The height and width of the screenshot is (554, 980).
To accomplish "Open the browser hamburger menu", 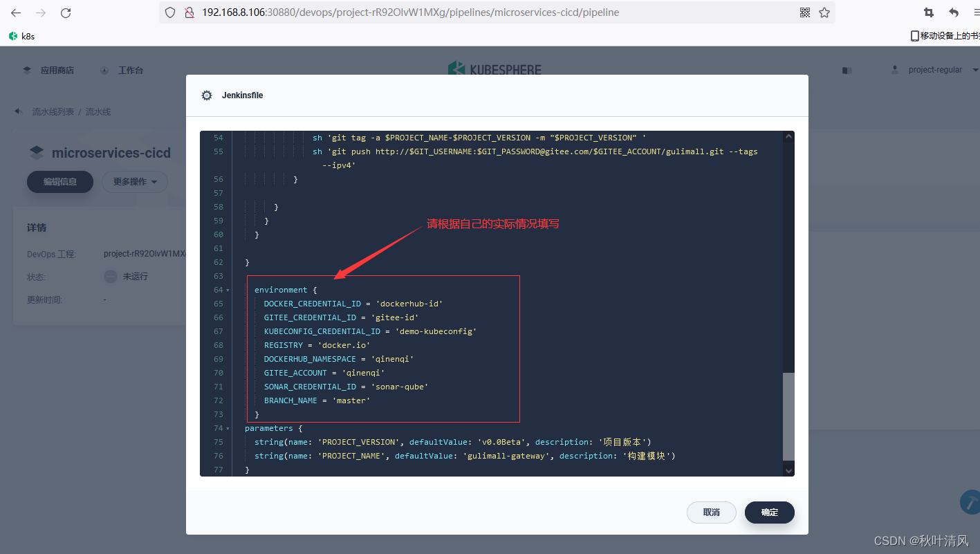I will click(976, 12).
